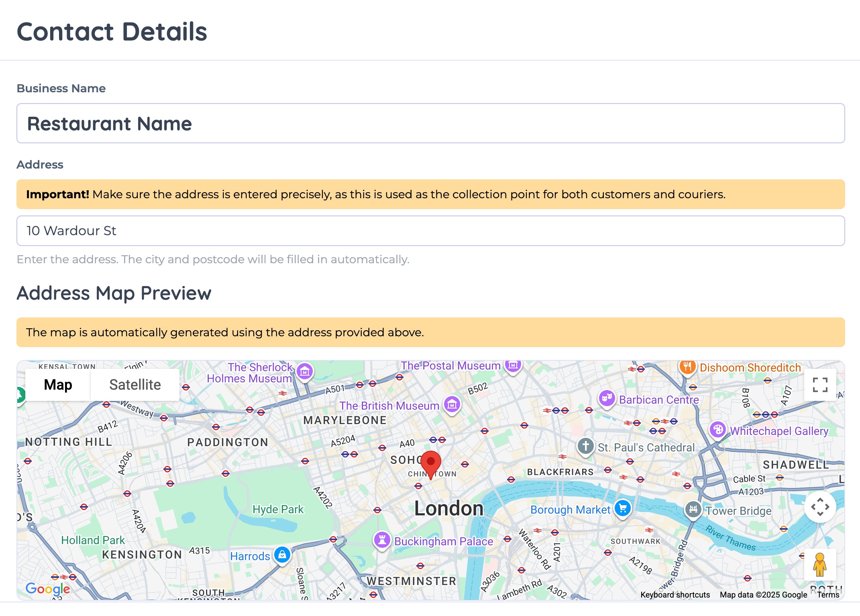This screenshot has height=616, width=860.
Task: Switch to Satellite map view
Action: tap(135, 385)
